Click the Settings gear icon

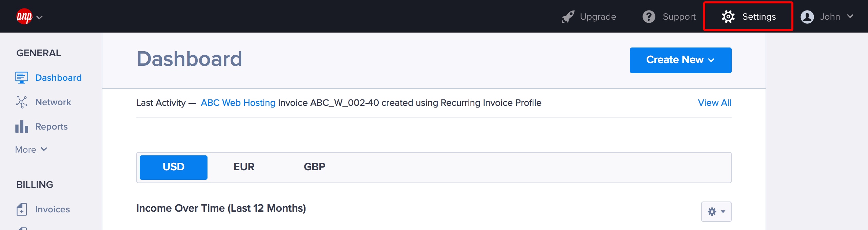pyautogui.click(x=728, y=17)
